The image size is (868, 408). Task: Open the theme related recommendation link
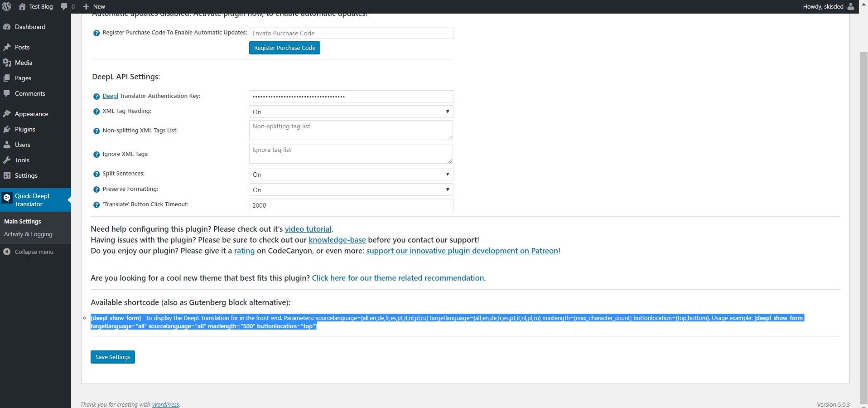point(398,278)
